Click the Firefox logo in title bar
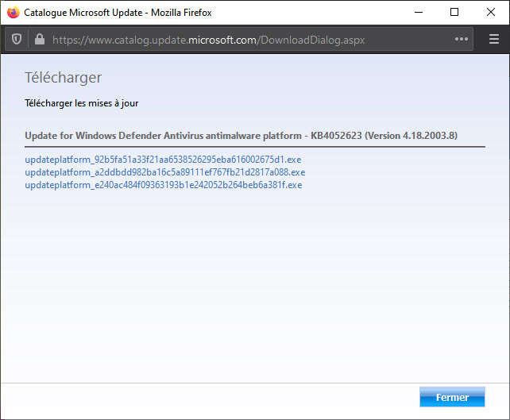Image resolution: width=510 pixels, height=420 pixels. [x=13, y=13]
